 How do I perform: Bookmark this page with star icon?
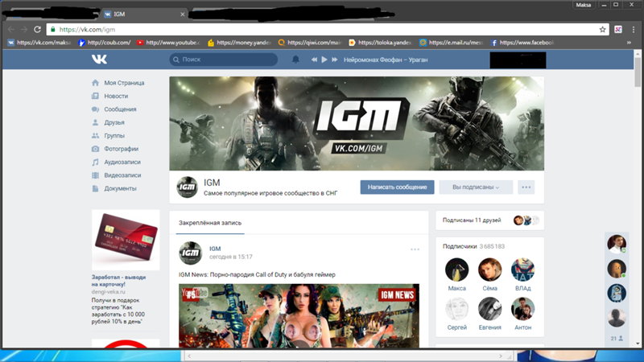click(603, 29)
